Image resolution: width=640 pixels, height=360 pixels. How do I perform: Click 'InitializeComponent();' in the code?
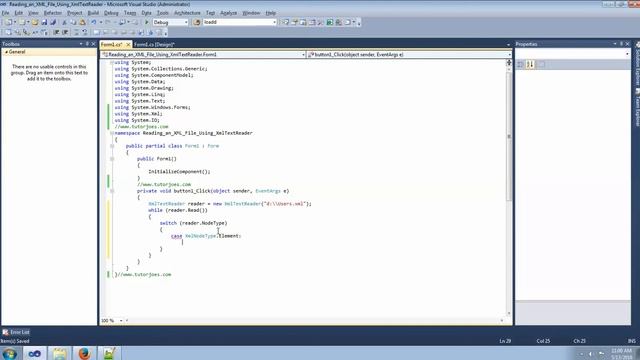tap(179, 172)
